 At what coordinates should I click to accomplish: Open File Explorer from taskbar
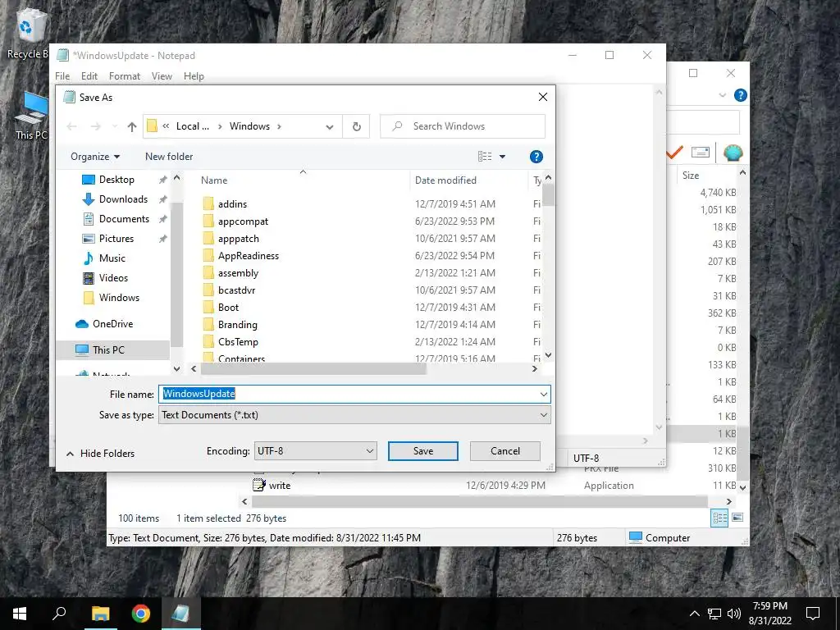pyautogui.click(x=101, y=614)
